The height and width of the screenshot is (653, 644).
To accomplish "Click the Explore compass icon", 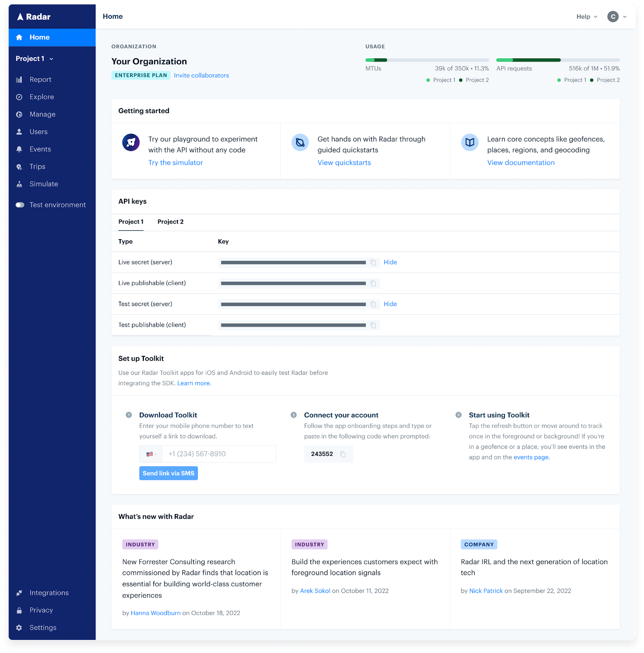I will pos(19,97).
